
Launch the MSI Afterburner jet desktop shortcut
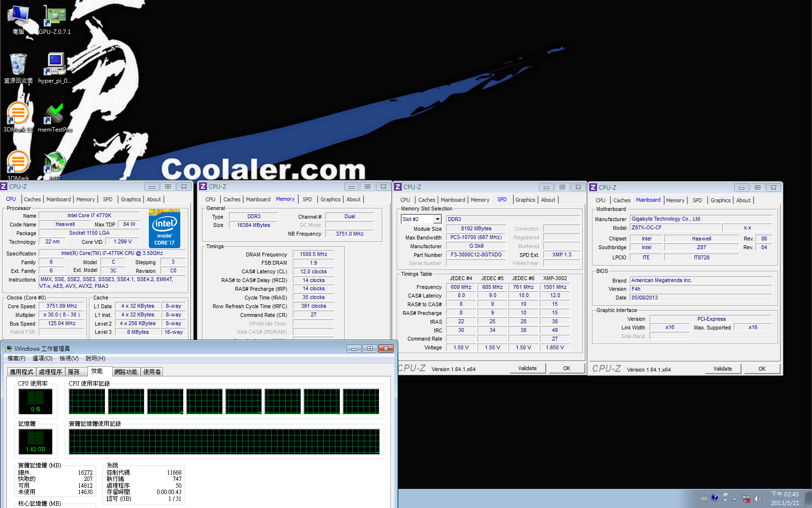pyautogui.click(x=55, y=165)
